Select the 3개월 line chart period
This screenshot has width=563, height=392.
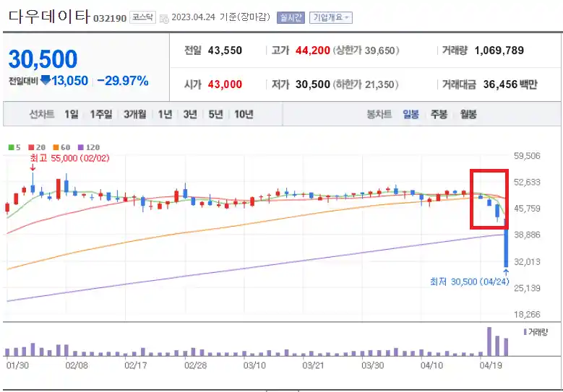point(135,114)
